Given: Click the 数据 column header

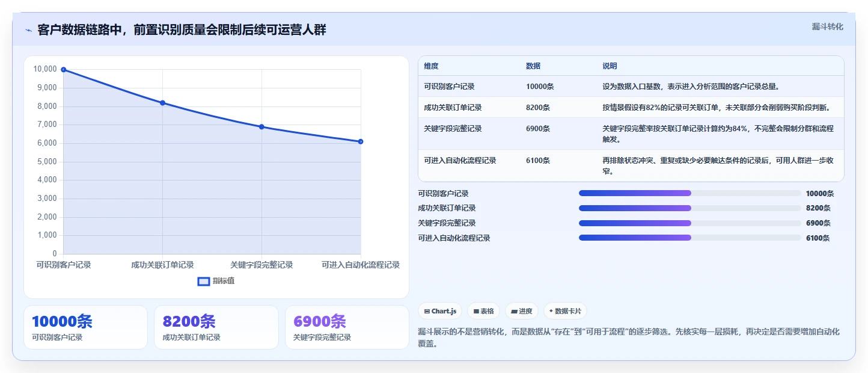Looking at the screenshot, I should [x=533, y=66].
